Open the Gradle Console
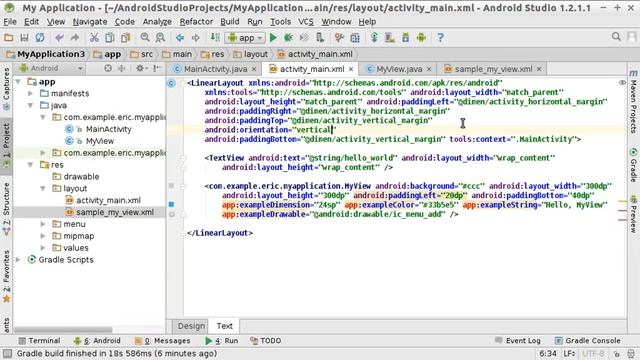 588,340
